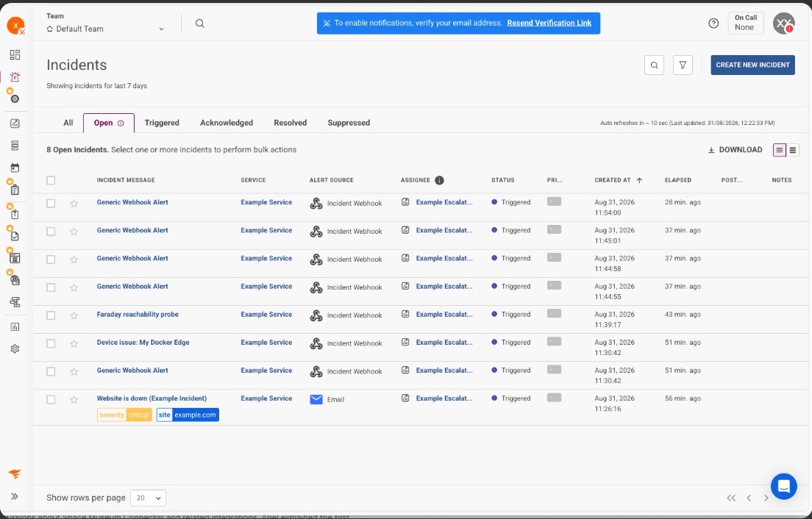Go to the next page arrow

(766, 498)
